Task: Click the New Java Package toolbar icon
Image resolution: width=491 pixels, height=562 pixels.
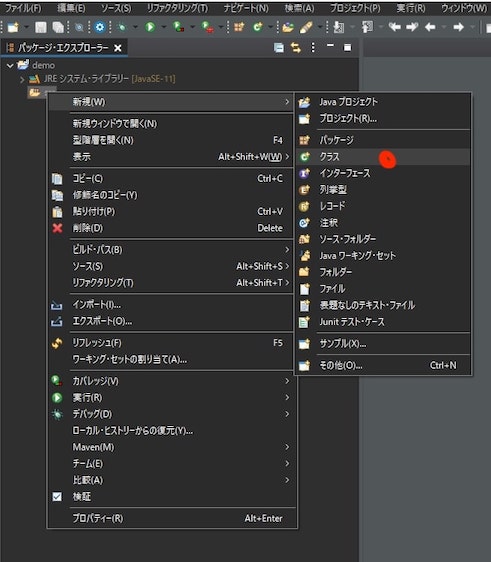Action: 239,27
